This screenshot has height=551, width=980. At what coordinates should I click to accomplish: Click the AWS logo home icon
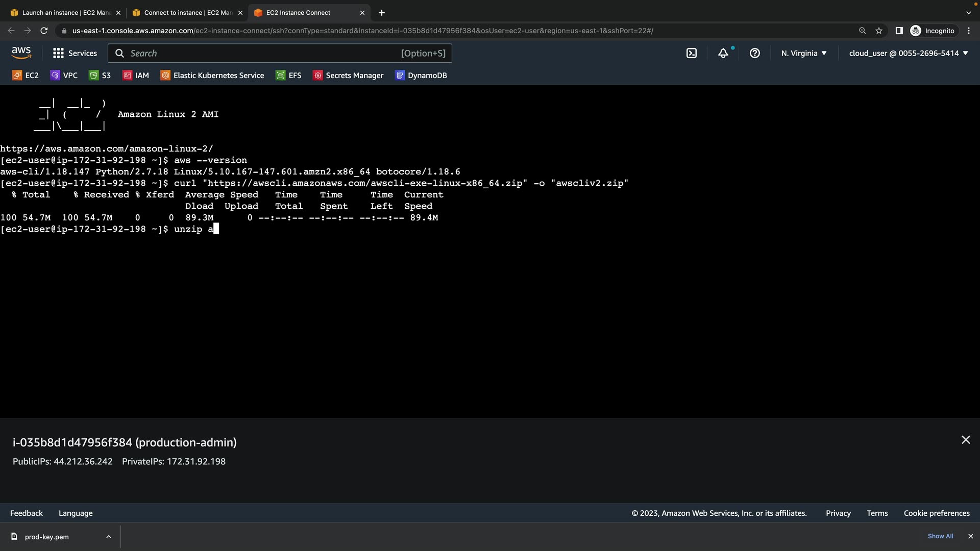[21, 53]
